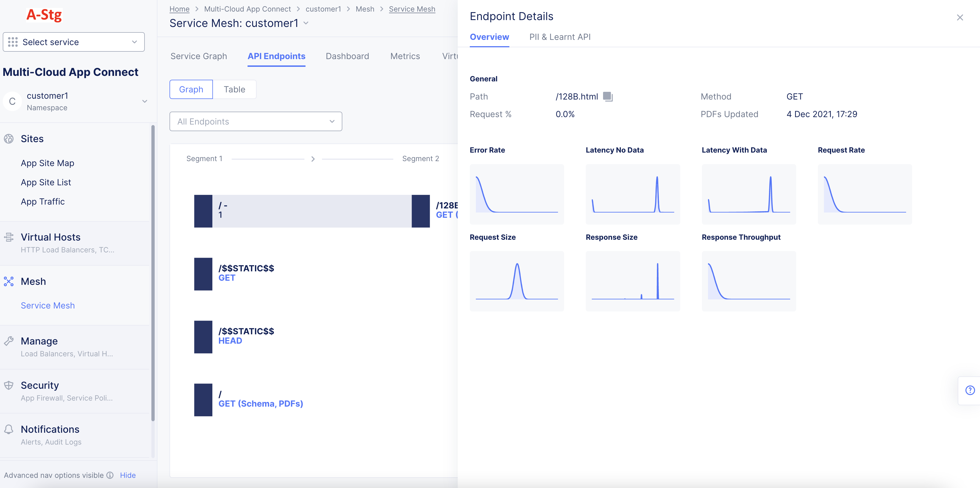980x488 pixels.
Task: Click the info icon beside advanced nav options
Action: [x=110, y=475]
